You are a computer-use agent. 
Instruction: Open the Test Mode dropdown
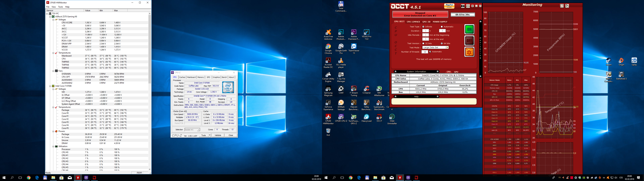click(447, 47)
